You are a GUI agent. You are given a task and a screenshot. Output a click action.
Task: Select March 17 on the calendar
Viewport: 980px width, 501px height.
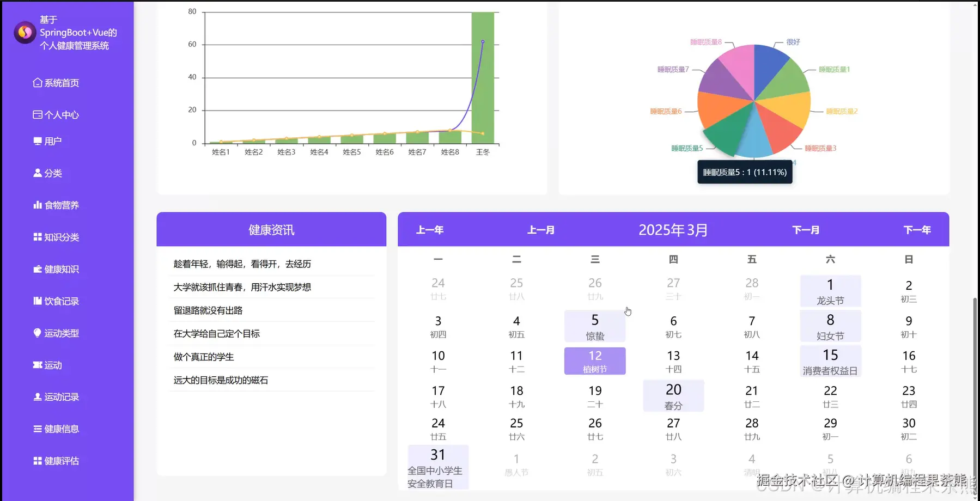(x=438, y=396)
